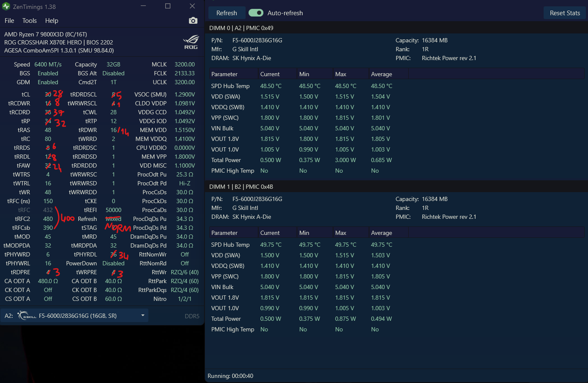588x383 pixels.
Task: Click the Running: 00:00:40 status text
Action: click(x=230, y=376)
